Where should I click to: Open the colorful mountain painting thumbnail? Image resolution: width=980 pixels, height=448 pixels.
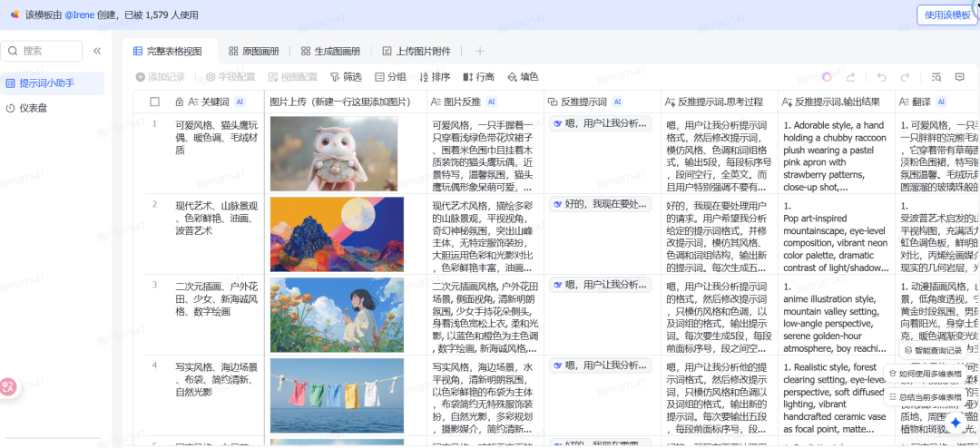[x=337, y=236]
